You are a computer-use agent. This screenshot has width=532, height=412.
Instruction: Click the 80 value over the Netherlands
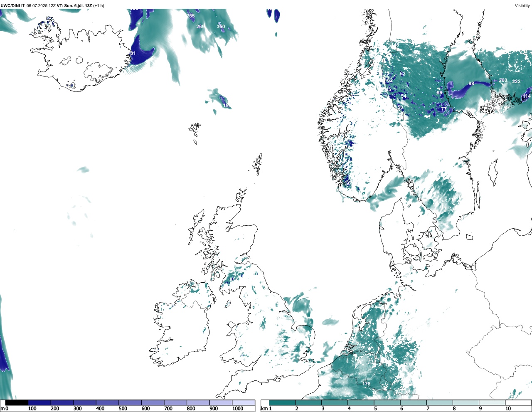[x=373, y=306]
